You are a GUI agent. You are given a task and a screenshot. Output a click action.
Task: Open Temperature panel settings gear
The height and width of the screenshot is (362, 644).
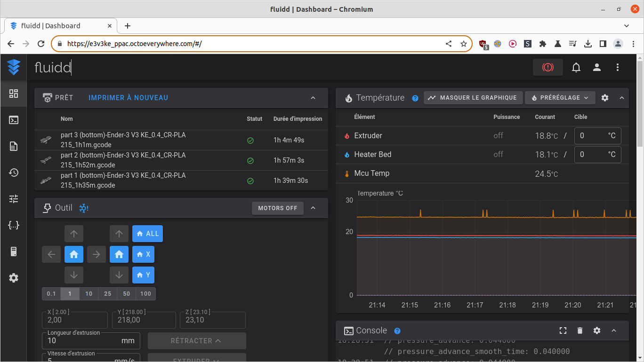point(605,98)
